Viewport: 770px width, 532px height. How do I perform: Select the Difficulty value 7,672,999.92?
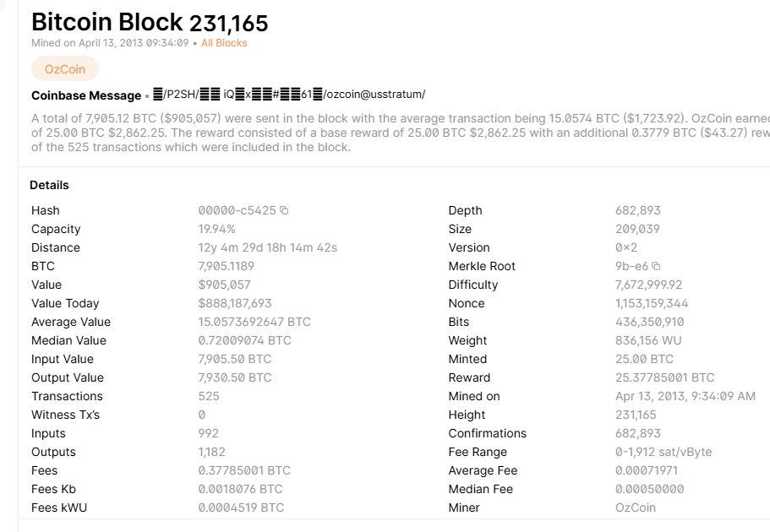(648, 285)
